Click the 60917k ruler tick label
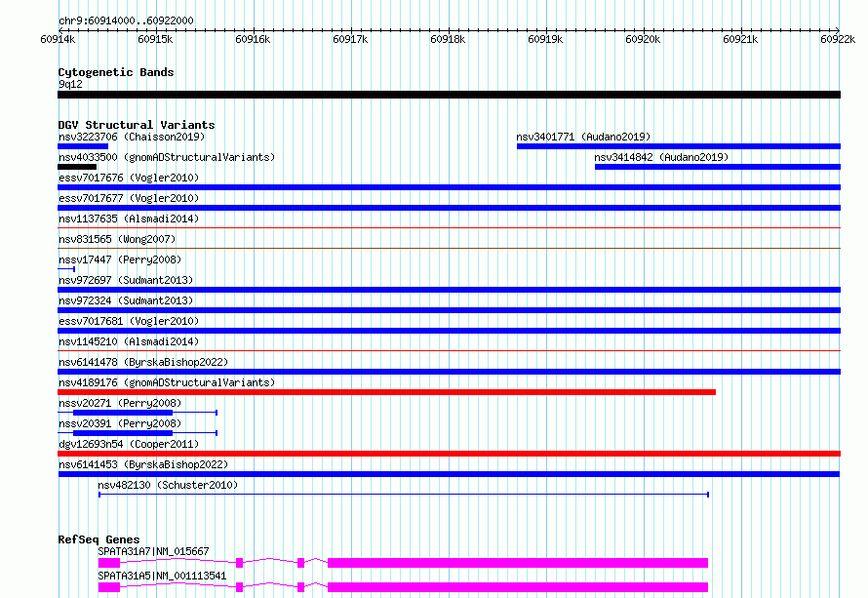The width and height of the screenshot is (868, 598). [x=350, y=39]
